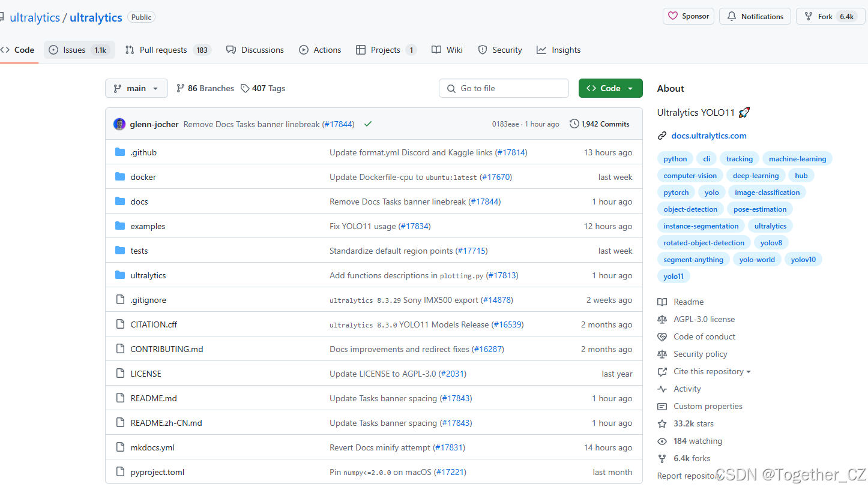Viewport: 868px width, 490px height.
Task: Switch to the Code tab
Action: 18,50
